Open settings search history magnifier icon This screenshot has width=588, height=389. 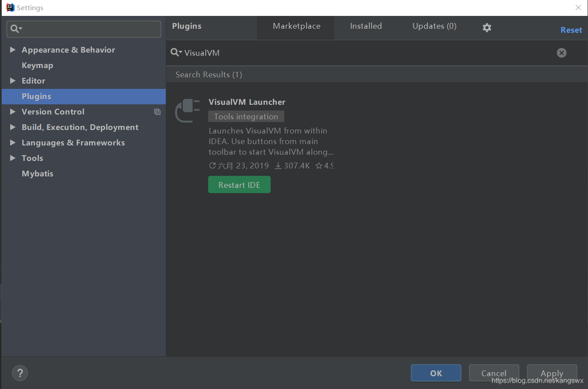pos(16,29)
